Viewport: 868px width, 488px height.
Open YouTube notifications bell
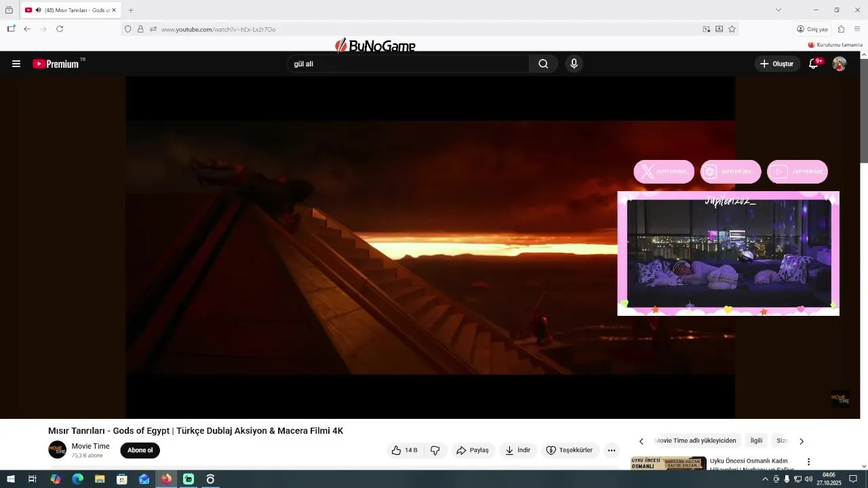814,64
